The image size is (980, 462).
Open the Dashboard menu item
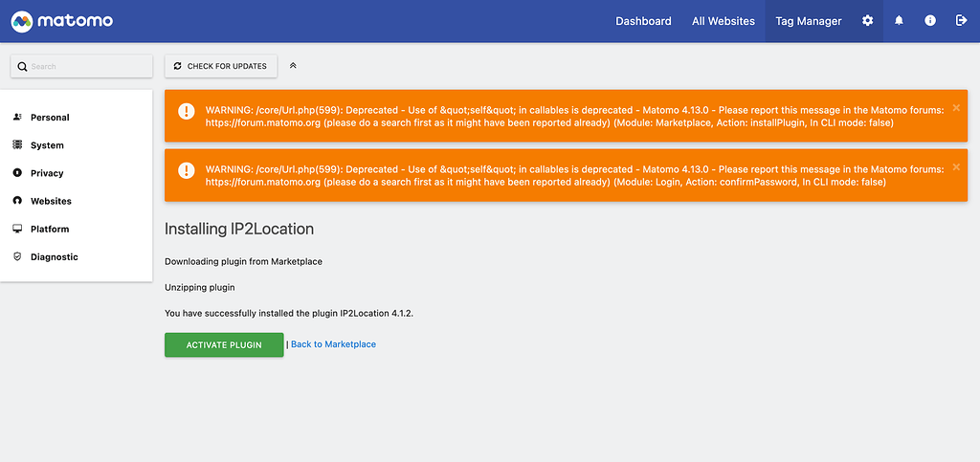pos(643,21)
